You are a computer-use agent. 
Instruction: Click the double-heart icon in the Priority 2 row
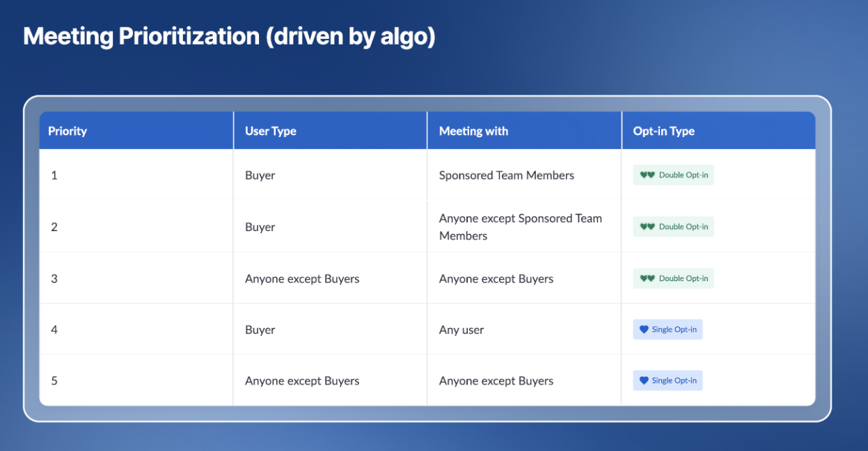(x=647, y=227)
